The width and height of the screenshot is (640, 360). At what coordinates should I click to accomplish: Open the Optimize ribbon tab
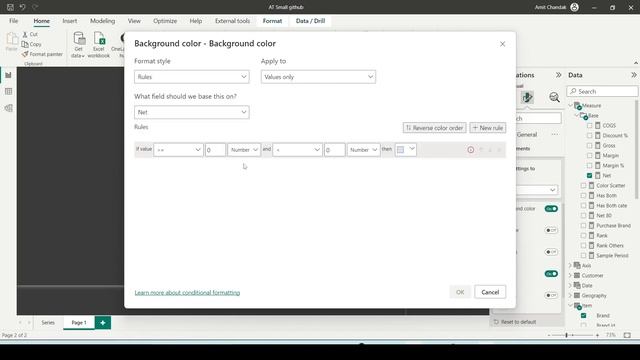point(165,21)
